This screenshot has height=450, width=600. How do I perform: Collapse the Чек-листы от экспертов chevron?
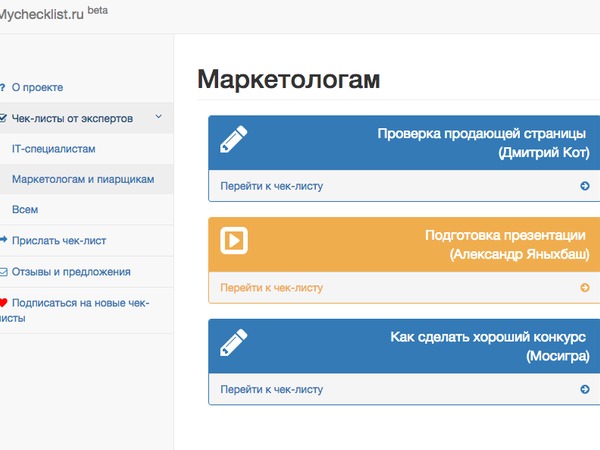(158, 116)
